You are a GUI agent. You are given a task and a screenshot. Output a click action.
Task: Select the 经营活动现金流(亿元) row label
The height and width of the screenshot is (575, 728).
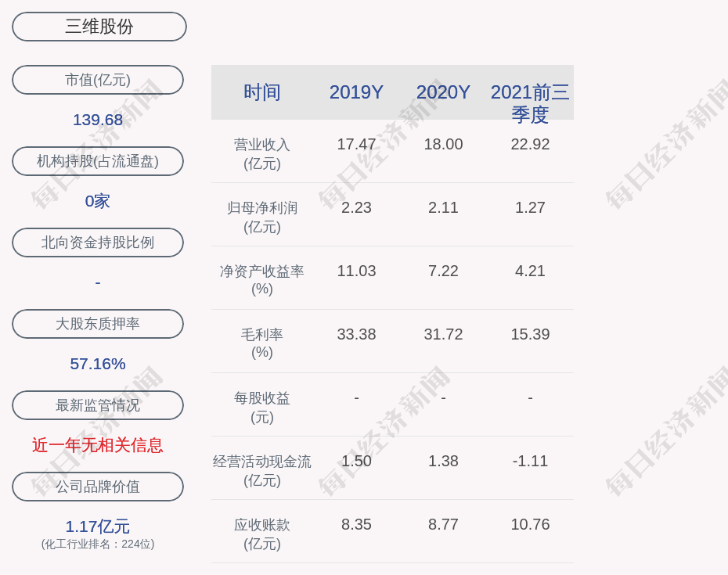click(262, 471)
